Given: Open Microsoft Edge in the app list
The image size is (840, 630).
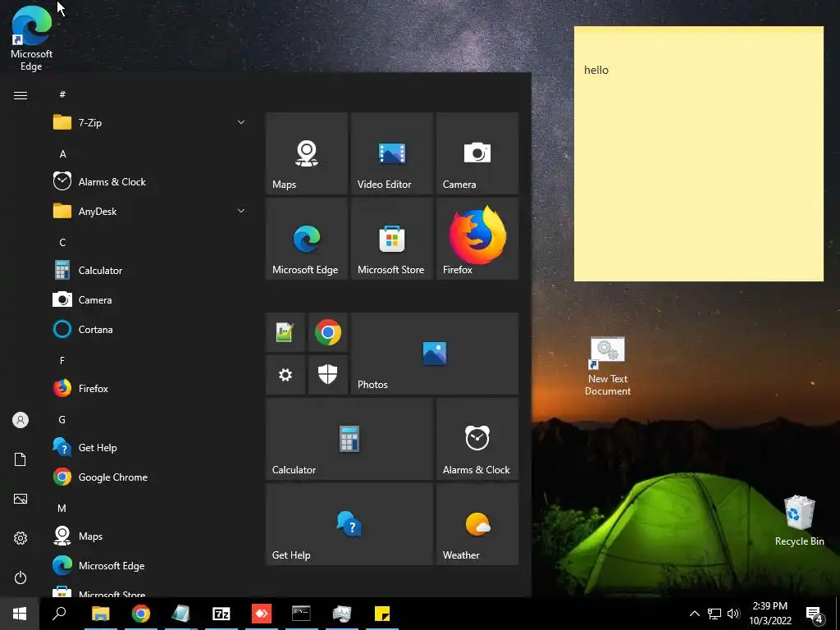Looking at the screenshot, I should 150,566.
